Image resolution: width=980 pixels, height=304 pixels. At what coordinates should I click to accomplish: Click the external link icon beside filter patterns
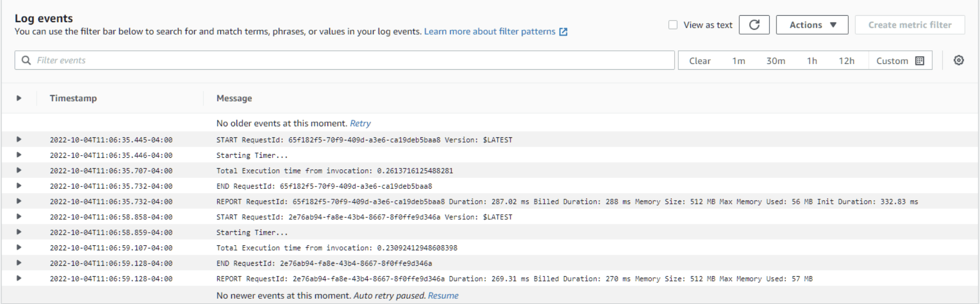tap(563, 32)
